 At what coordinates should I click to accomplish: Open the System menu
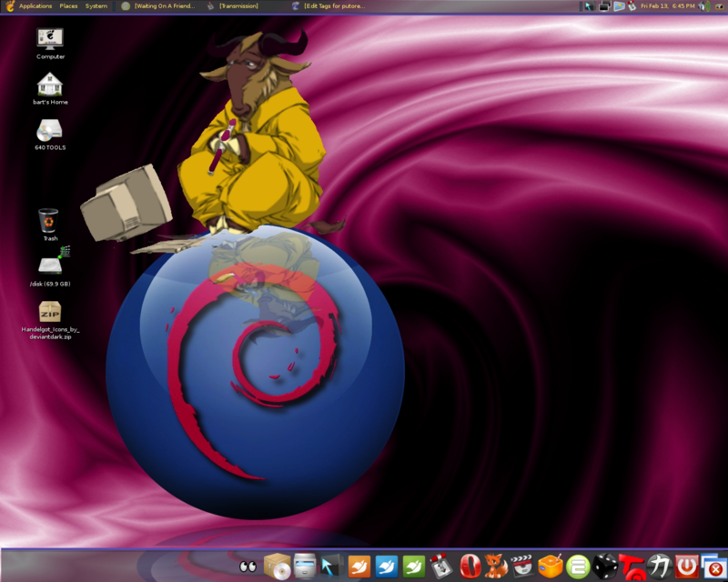pos(96,5)
